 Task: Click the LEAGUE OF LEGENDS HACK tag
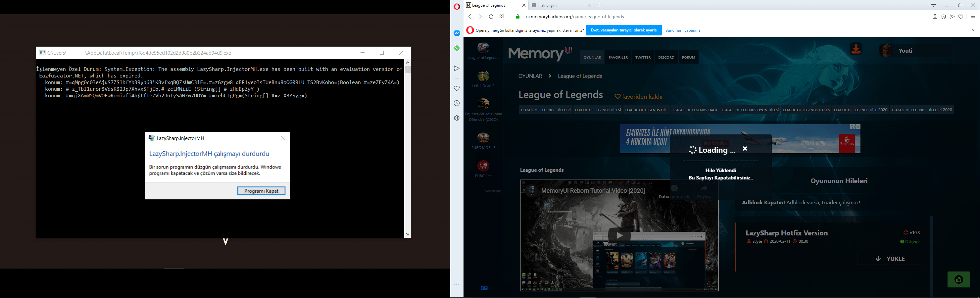click(x=695, y=110)
